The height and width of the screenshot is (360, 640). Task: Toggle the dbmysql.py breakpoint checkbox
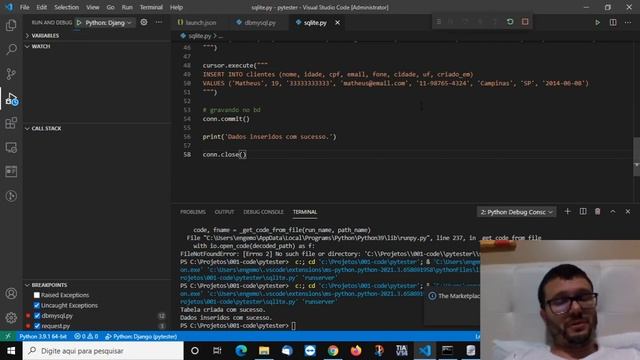click(37, 316)
